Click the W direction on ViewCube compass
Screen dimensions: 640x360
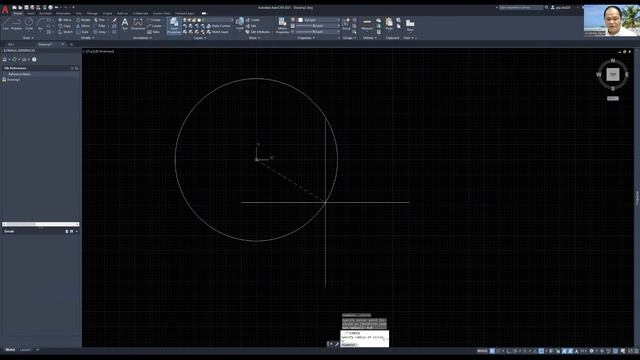click(599, 74)
